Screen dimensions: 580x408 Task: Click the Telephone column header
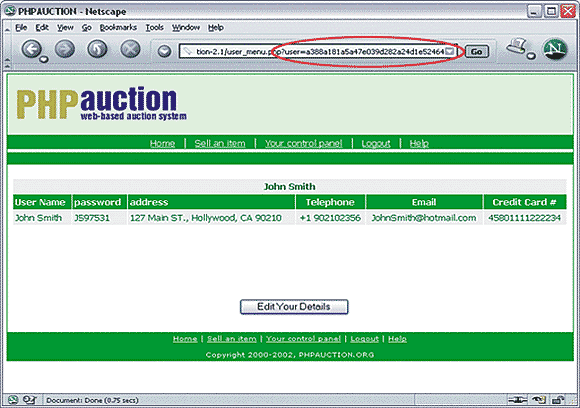pyautogui.click(x=330, y=202)
